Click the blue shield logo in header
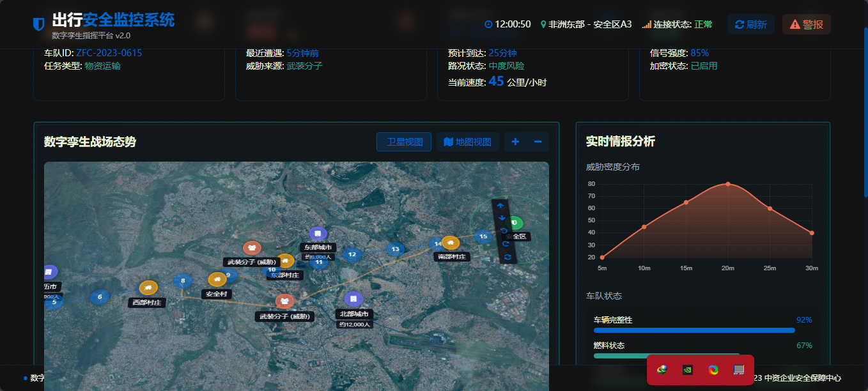Image resolution: width=868 pixels, height=391 pixels. coord(38,24)
